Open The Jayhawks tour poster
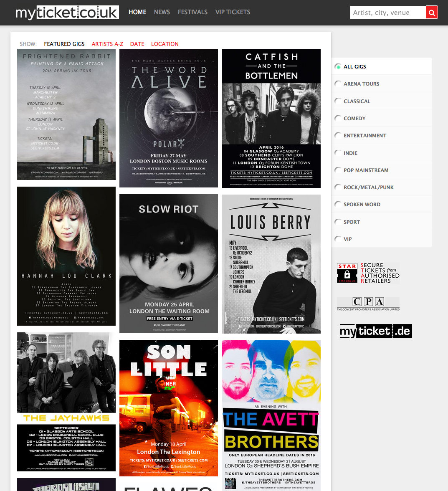Screen dimensions: 448x491 pyautogui.click(x=66, y=402)
